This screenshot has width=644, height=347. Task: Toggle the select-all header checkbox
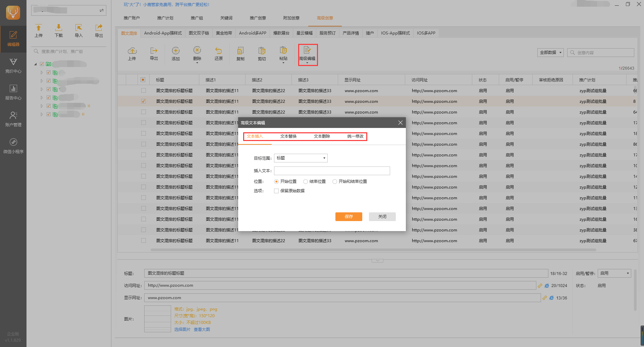point(143,80)
